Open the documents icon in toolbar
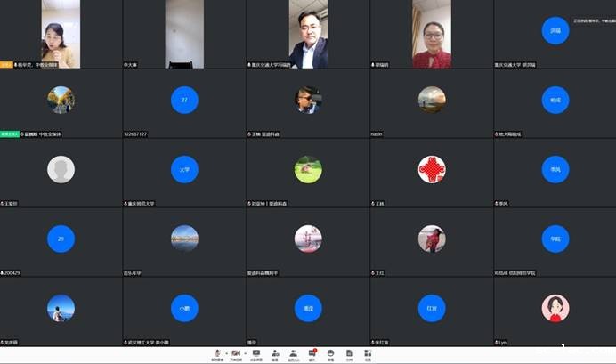Image resolution: width=616 pixels, height=364 pixels. 349,353
